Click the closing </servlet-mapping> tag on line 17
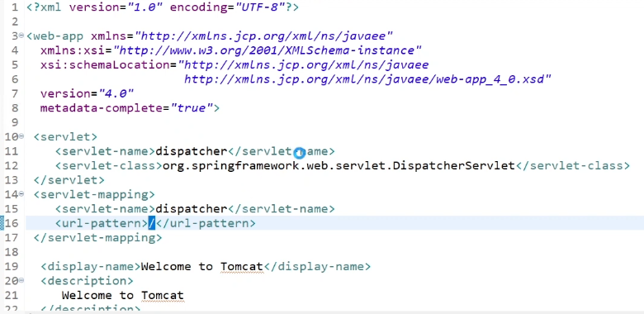Viewport: 644px width, 314px height. click(97, 237)
